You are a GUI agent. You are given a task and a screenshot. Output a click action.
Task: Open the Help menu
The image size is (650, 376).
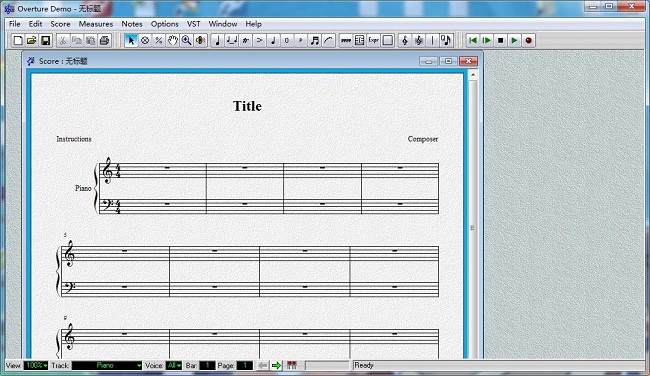coord(253,24)
